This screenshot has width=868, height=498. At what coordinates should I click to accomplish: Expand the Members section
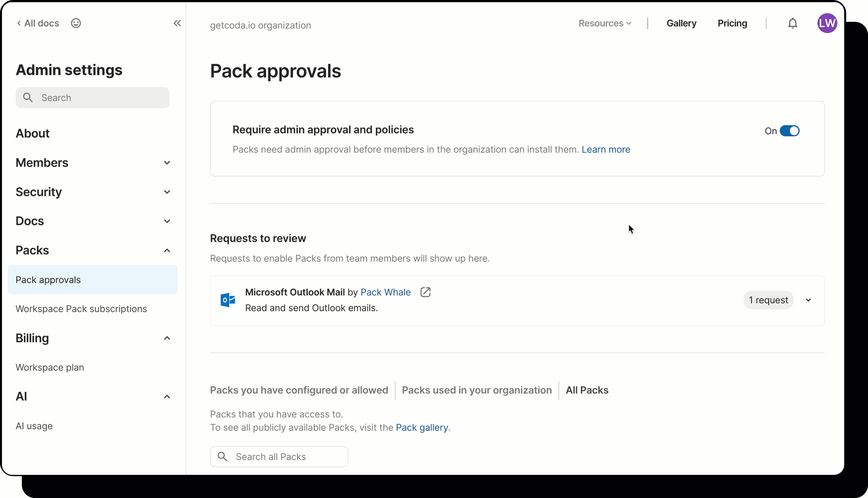[167, 162]
